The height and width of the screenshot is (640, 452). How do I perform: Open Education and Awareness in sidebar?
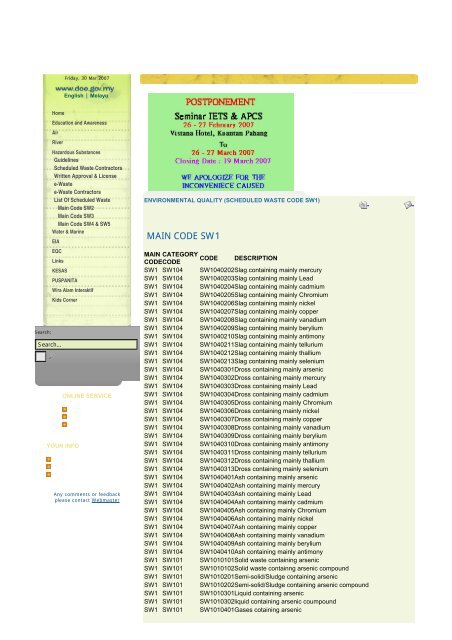pyautogui.click(x=79, y=123)
